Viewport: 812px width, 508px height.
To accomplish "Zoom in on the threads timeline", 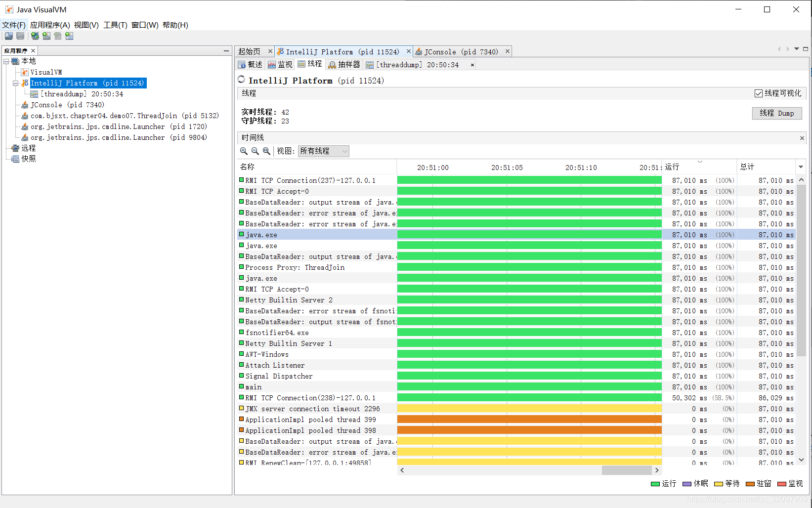I will [244, 151].
